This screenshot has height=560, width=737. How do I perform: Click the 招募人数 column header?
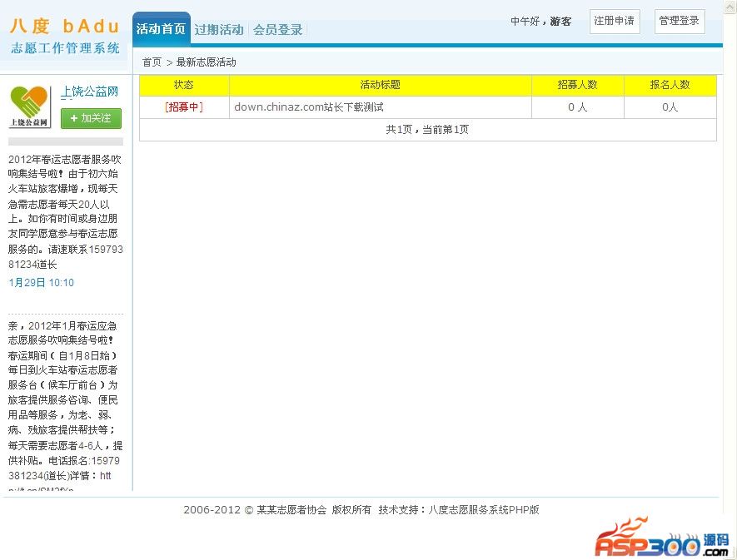click(x=577, y=85)
